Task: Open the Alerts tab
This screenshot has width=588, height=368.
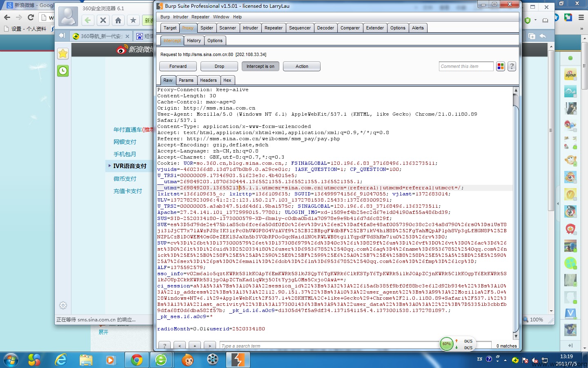Action: point(418,28)
